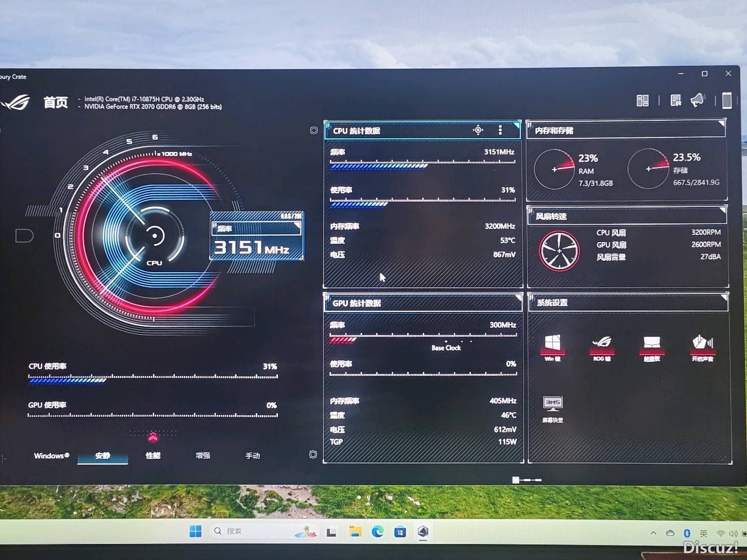Collapse the 风扇转速 panel corner
Screen dimensions: 747x560
[723, 210]
